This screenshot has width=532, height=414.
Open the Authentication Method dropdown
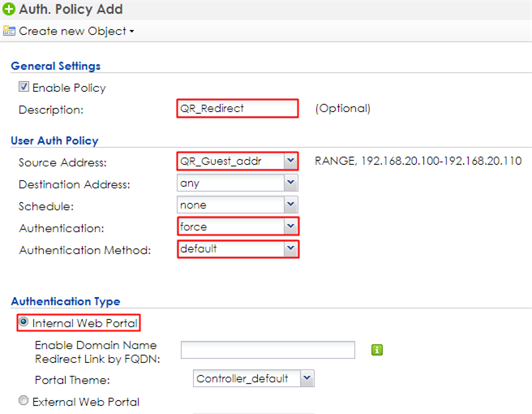[291, 249]
